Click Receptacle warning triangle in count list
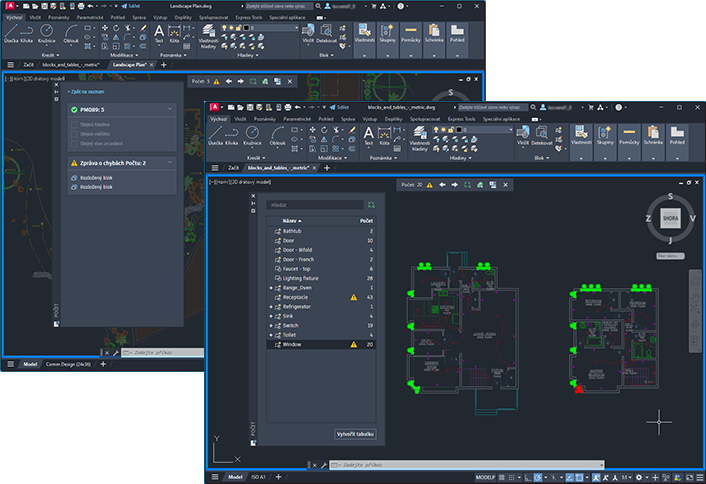The height and width of the screenshot is (484, 706). [x=353, y=297]
